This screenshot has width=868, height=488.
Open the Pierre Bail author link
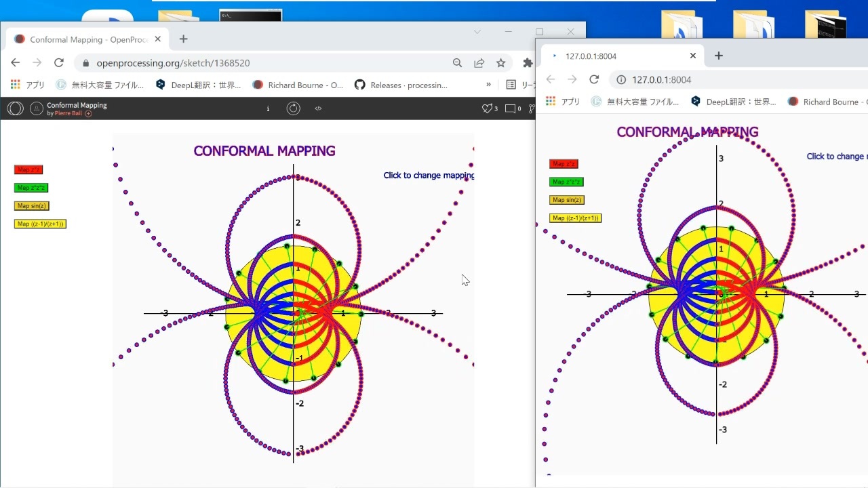pyautogui.click(x=66, y=113)
